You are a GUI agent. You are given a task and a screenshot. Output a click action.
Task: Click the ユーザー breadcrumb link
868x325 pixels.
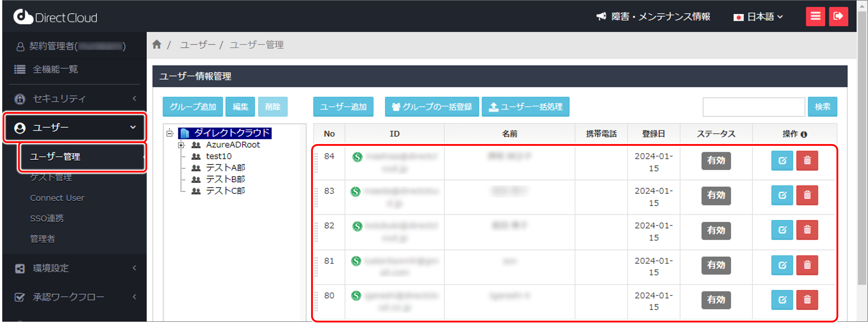pos(197,45)
